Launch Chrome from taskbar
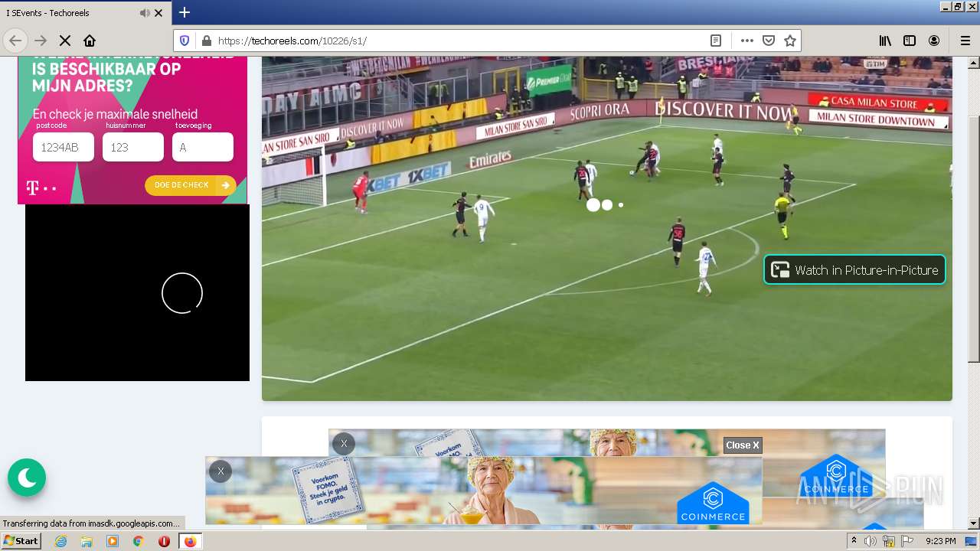Image resolution: width=980 pixels, height=551 pixels. pos(139,541)
